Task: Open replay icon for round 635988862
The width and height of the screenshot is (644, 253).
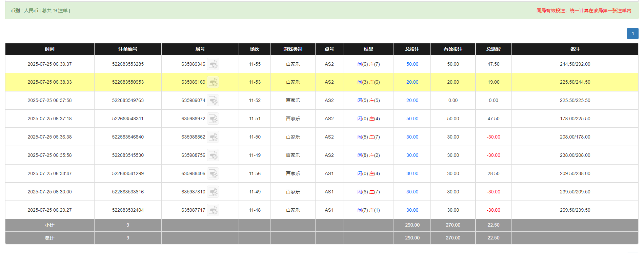Action: (x=213, y=137)
